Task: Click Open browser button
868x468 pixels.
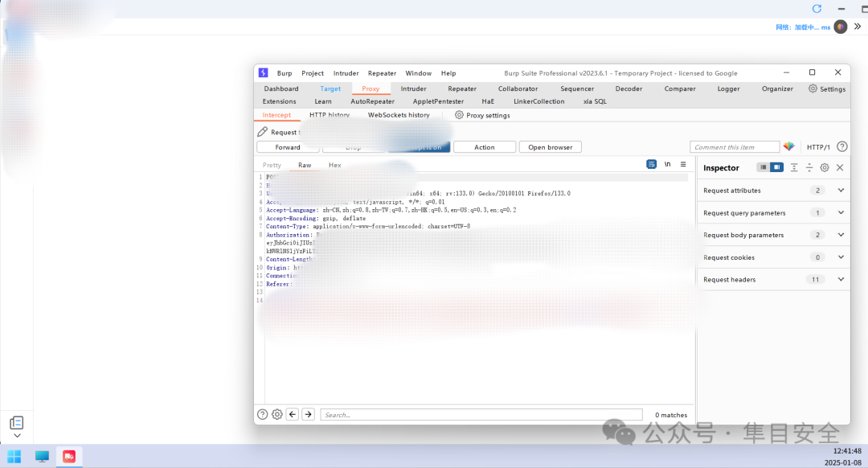Action: pos(551,147)
